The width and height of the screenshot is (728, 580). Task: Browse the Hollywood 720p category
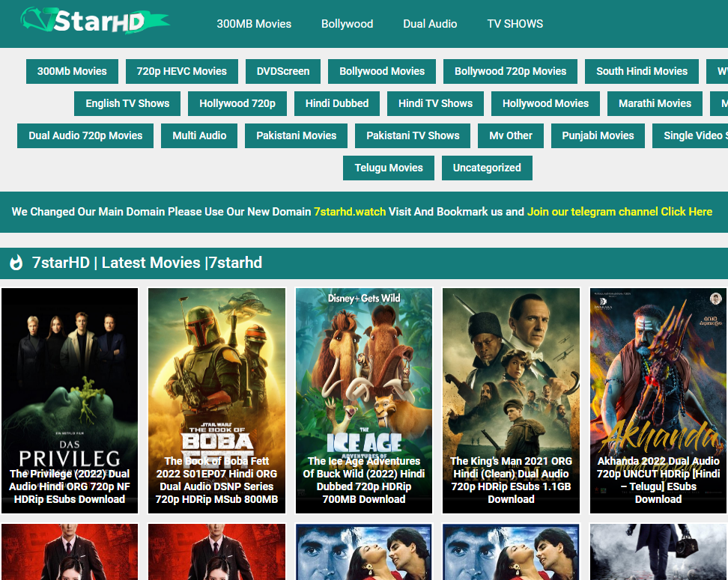pyautogui.click(x=237, y=103)
